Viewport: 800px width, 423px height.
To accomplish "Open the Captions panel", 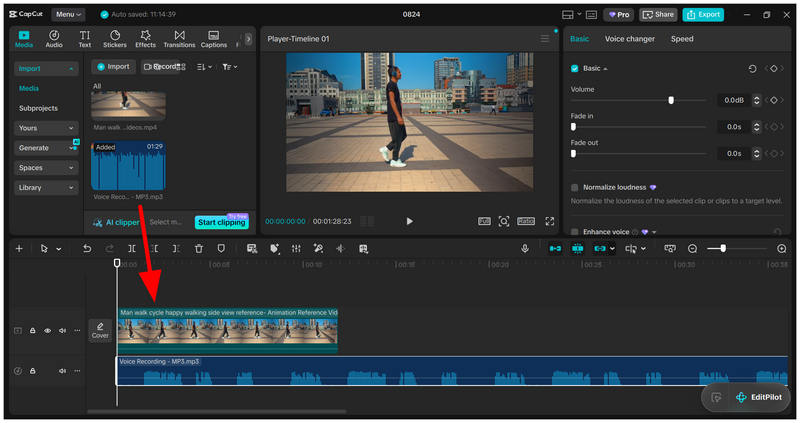I will 214,39.
